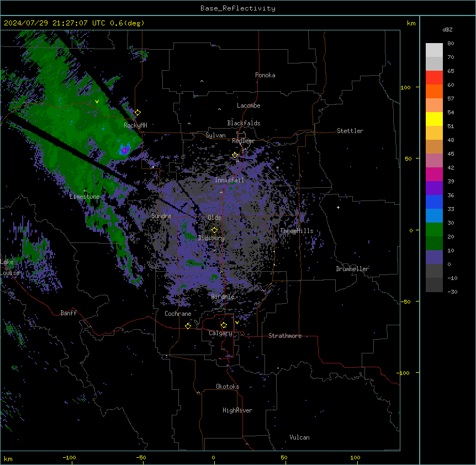Click the km unit label beside the timestamp
476x465 pixels.
tap(411, 23)
